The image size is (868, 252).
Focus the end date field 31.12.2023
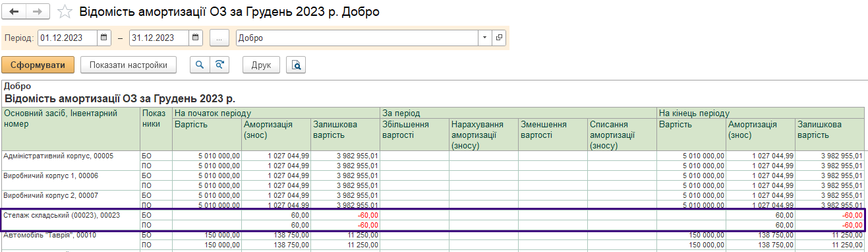point(159,38)
